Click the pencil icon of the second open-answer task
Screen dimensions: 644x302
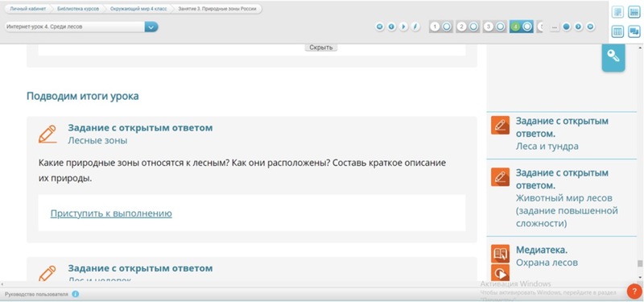(x=47, y=273)
